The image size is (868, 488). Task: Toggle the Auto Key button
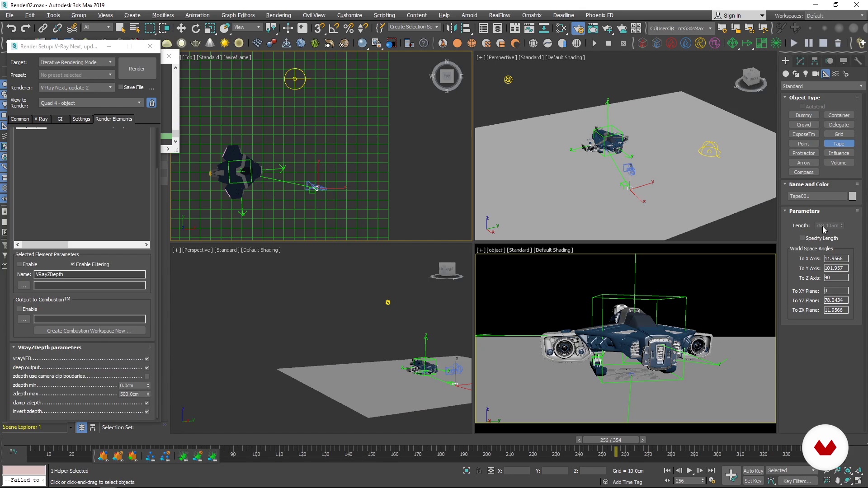click(x=753, y=471)
